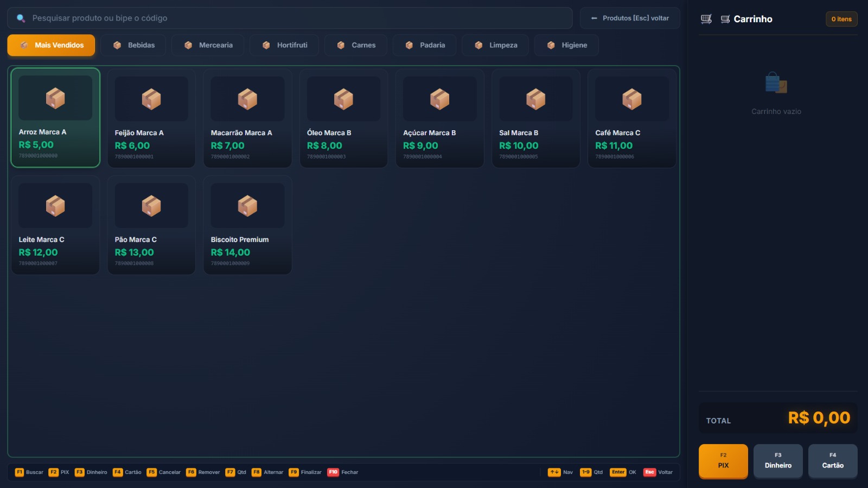This screenshot has height=488, width=868.
Task: Go back via Produtos [Esc] voltar button
Action: click(630, 18)
